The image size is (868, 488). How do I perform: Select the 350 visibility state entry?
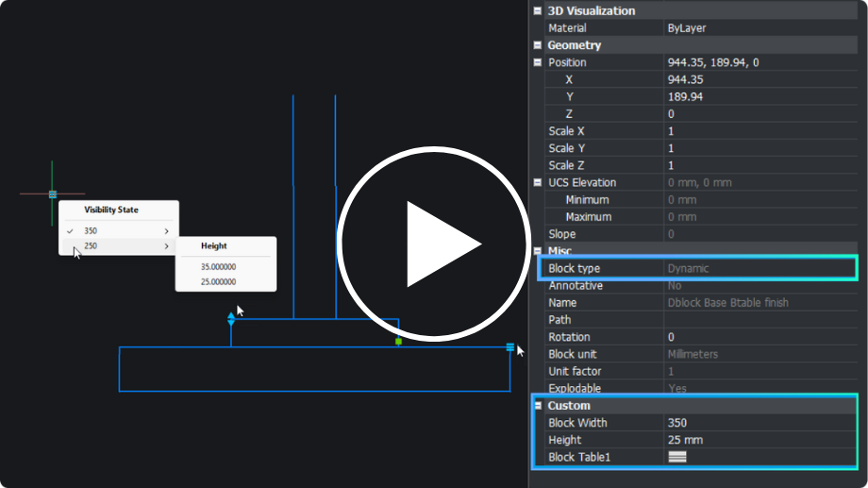coord(119,231)
